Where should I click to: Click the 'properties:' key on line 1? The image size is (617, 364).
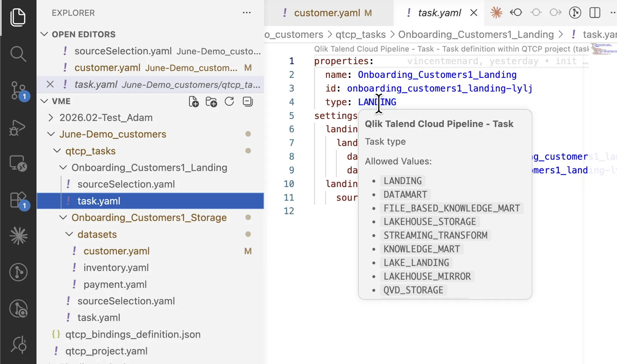click(344, 61)
